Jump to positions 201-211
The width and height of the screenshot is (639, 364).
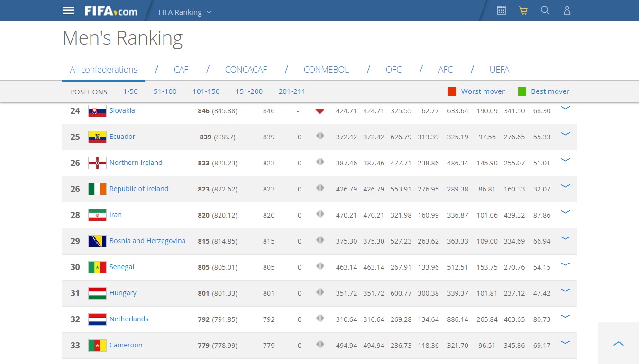292,91
